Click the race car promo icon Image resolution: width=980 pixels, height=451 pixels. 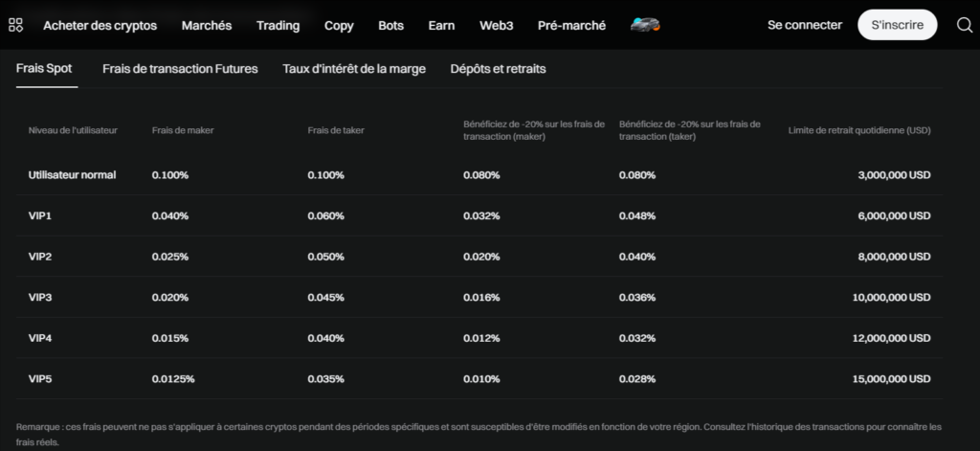[646, 25]
